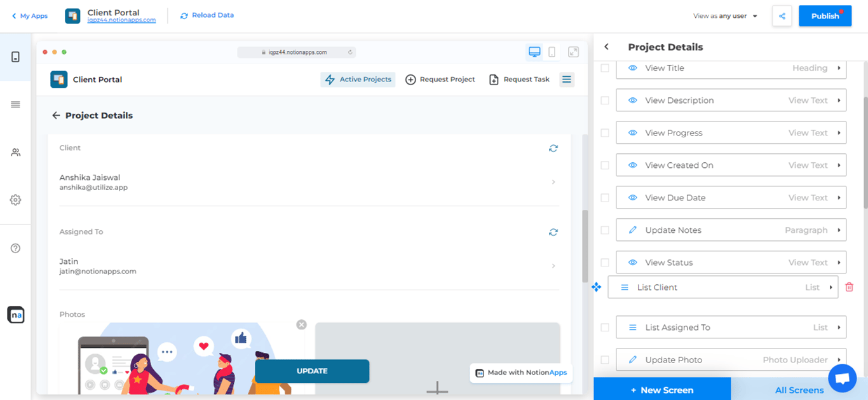Open the Request Project tab
The width and height of the screenshot is (868, 400).
tap(440, 79)
